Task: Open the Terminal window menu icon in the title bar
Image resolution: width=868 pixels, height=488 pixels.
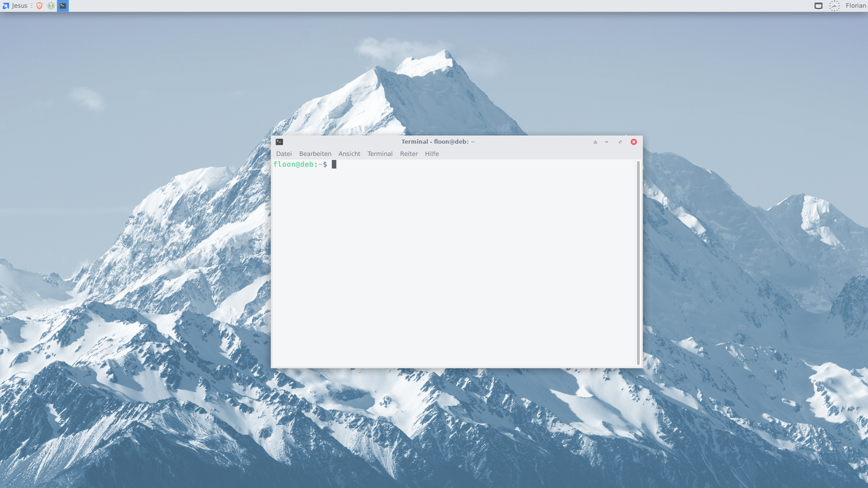Action: tap(279, 142)
